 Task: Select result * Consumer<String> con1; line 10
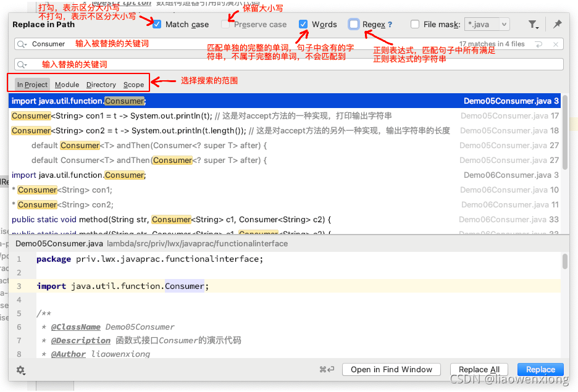point(285,190)
